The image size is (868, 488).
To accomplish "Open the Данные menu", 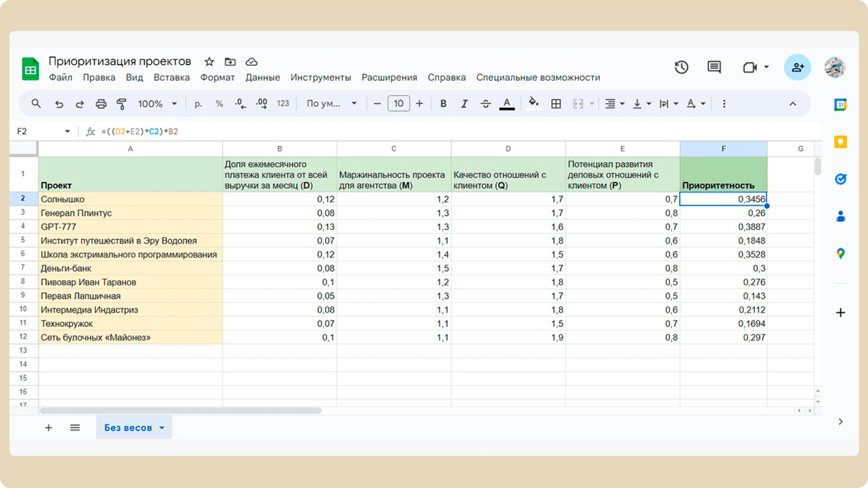I will pyautogui.click(x=262, y=77).
